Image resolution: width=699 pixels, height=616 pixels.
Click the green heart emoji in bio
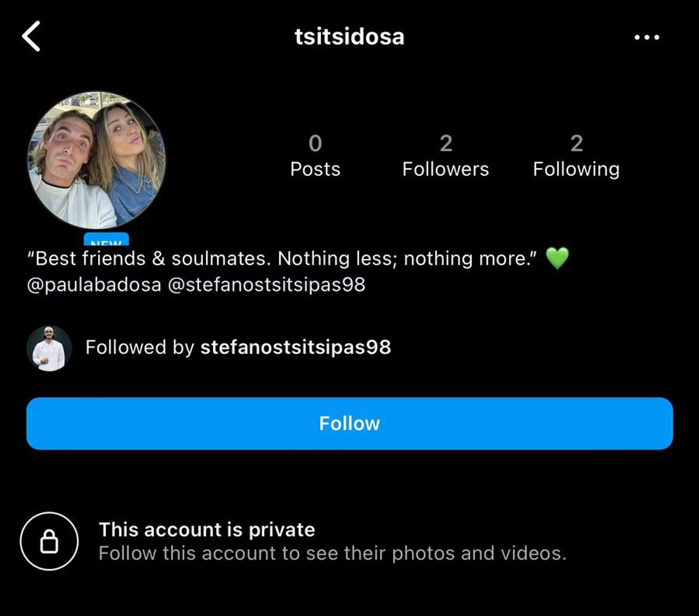(557, 258)
